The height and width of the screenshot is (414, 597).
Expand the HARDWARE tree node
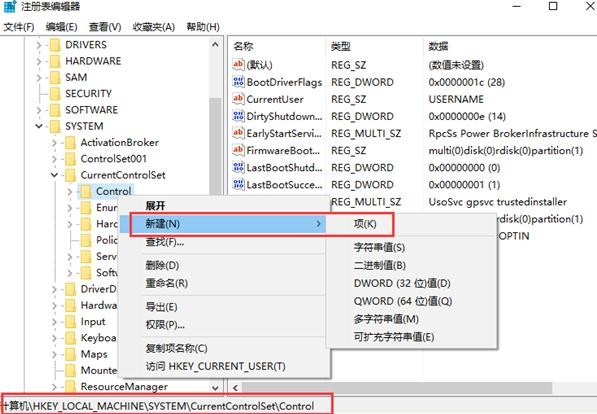(x=39, y=61)
